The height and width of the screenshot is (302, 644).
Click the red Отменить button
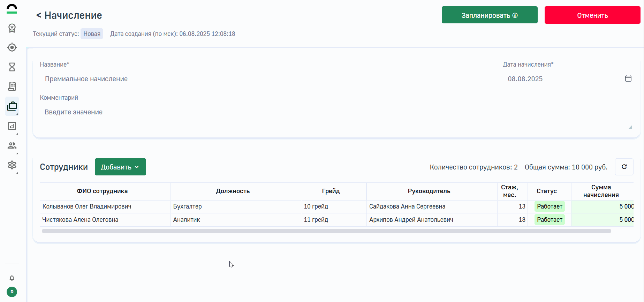[x=592, y=15]
